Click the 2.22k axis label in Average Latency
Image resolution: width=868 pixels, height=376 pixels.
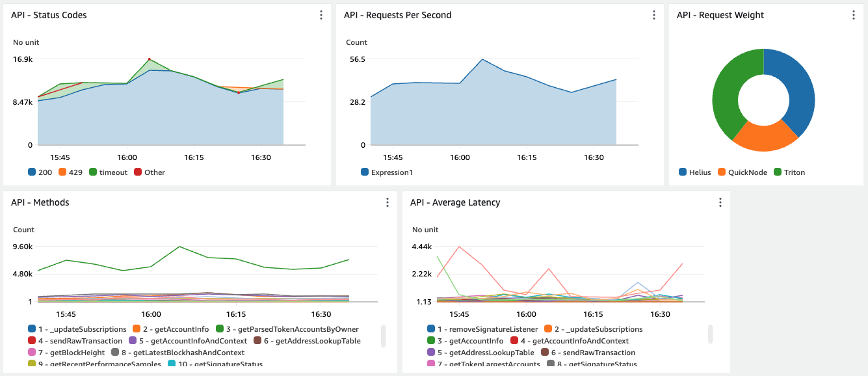(422, 274)
